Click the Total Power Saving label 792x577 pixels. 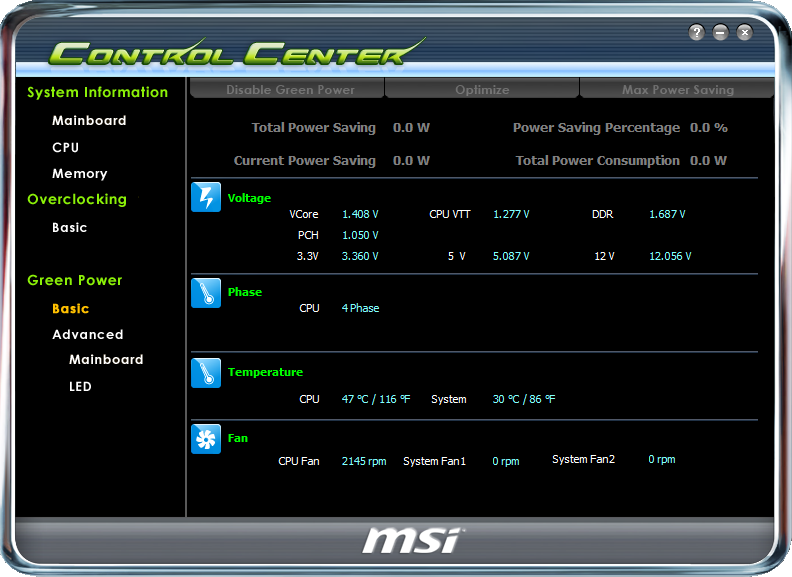(x=314, y=127)
